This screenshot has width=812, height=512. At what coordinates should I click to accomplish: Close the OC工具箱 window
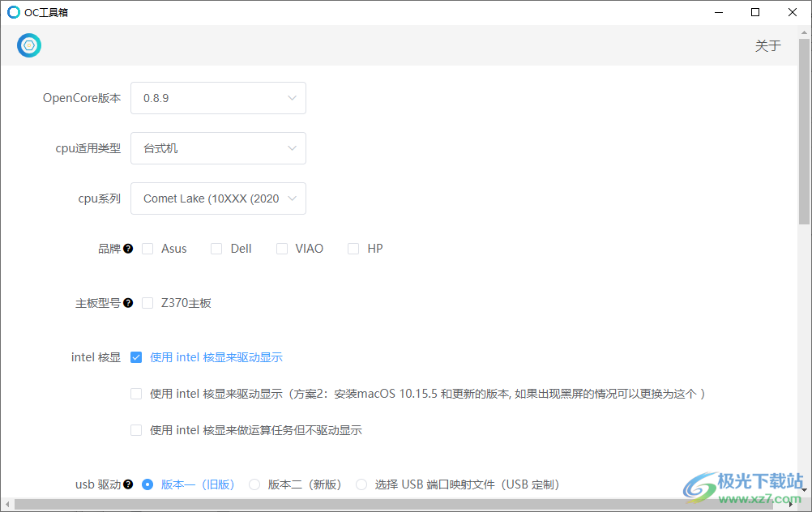(x=793, y=12)
